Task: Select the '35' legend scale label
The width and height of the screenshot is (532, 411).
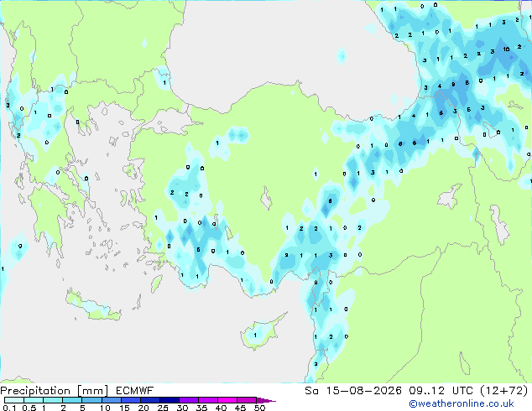Action: coord(201,408)
